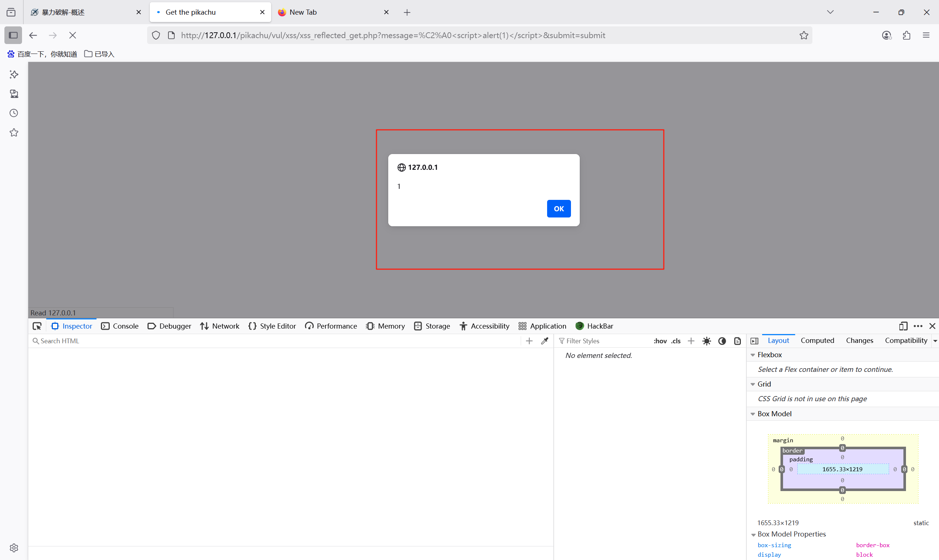Collapse the Flexbox section
The width and height of the screenshot is (939, 560).
click(753, 355)
